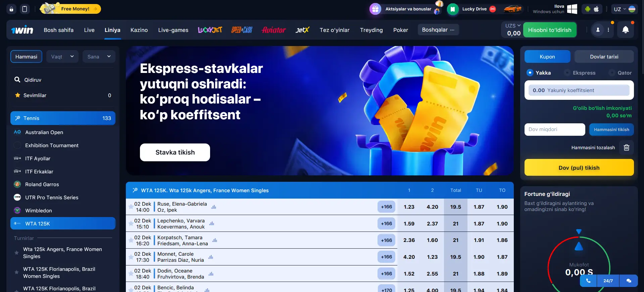Open the Kazino menu item
Screen dimensions: 644x292
point(139,30)
